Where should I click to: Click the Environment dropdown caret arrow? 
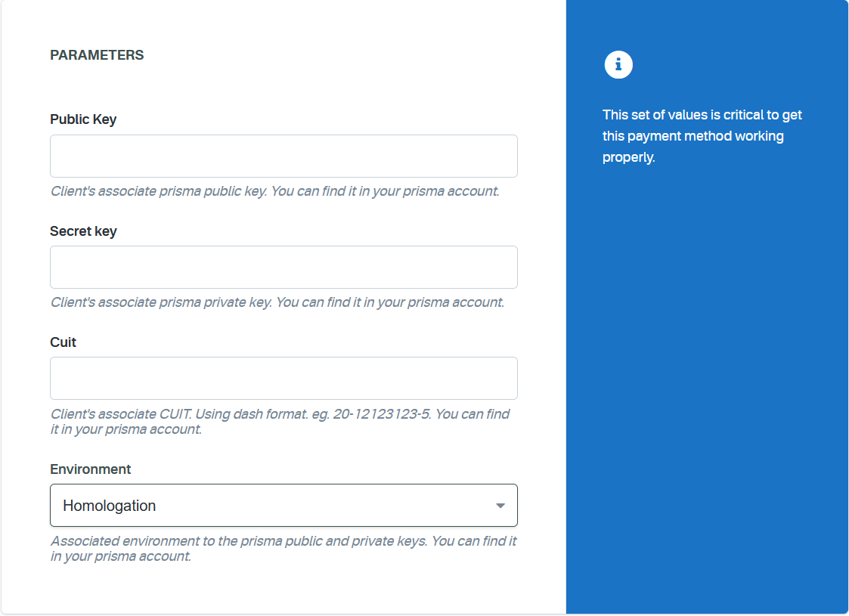[500, 506]
